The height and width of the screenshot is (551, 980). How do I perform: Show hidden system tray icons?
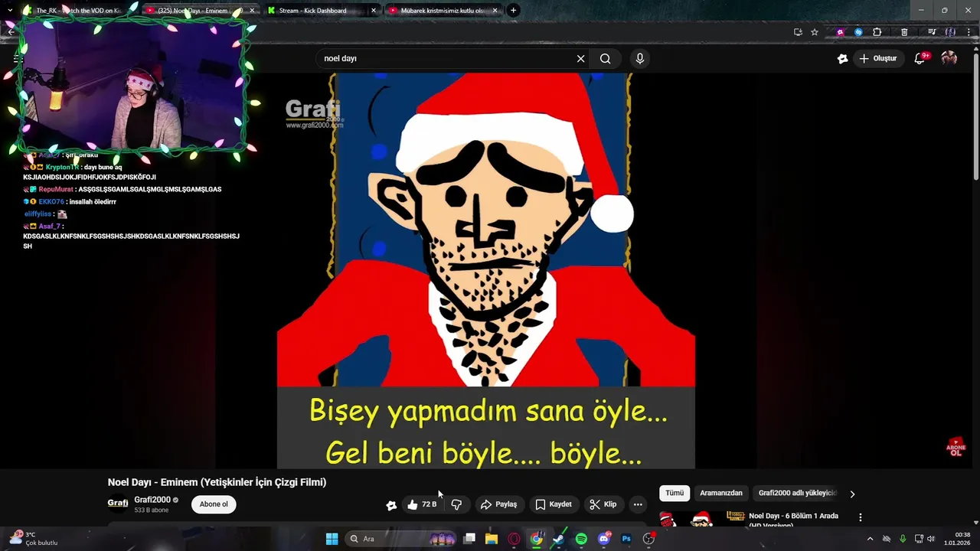870,539
